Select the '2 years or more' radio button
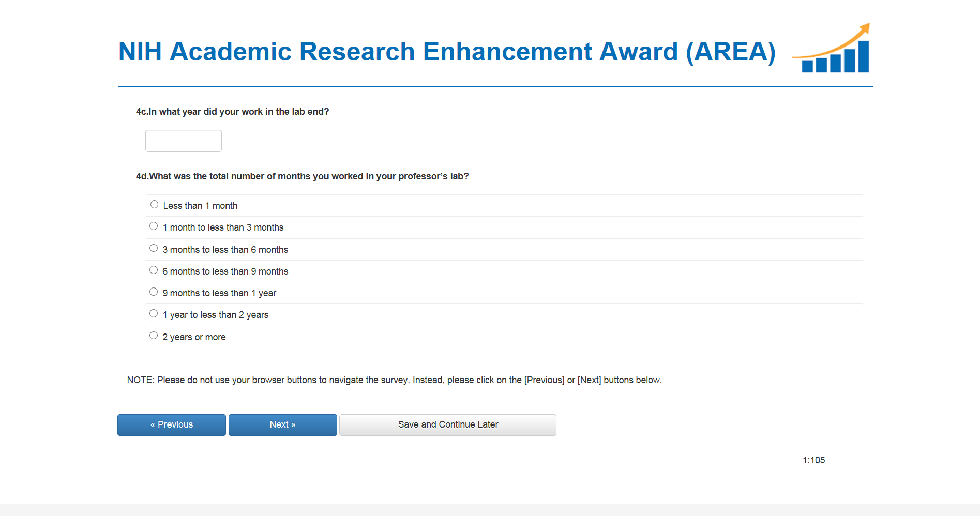980x516 pixels. pos(154,336)
